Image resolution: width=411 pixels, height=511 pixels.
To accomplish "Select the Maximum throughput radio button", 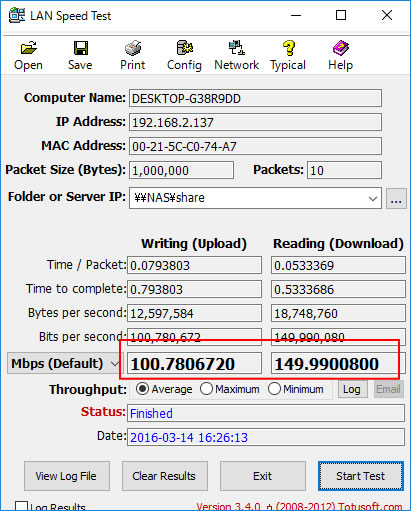I will 206,389.
